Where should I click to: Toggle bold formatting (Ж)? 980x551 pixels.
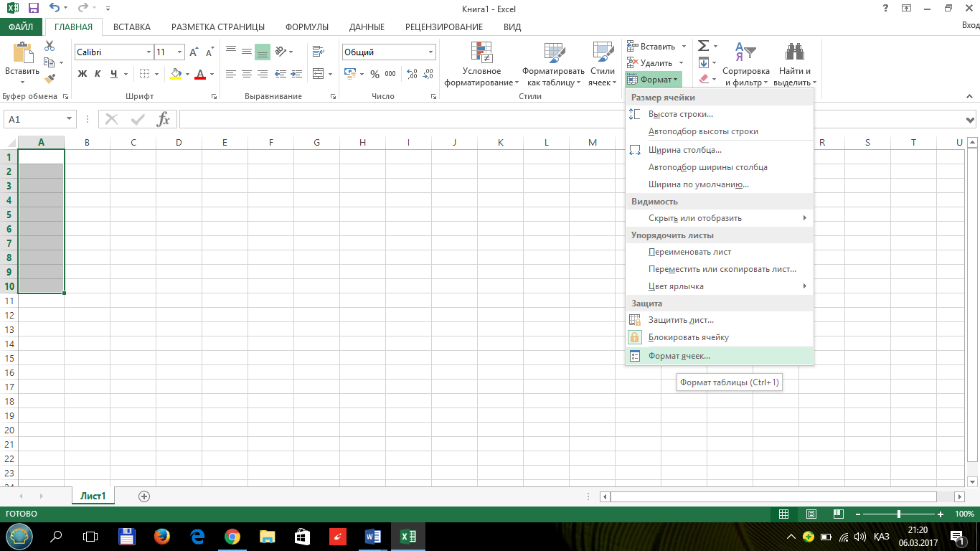pos(83,74)
